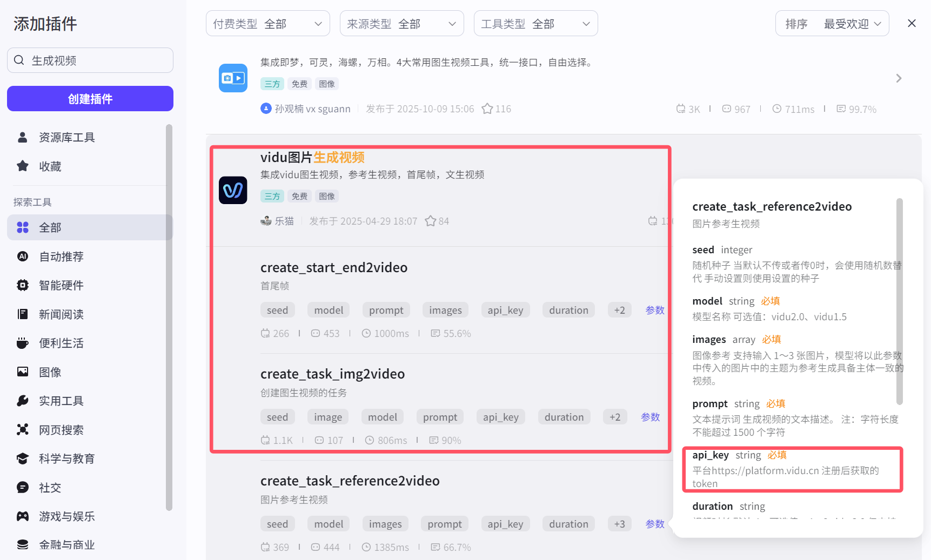Select the 智能硬件 category
Image resolution: width=931 pixels, height=560 pixels.
coord(61,285)
